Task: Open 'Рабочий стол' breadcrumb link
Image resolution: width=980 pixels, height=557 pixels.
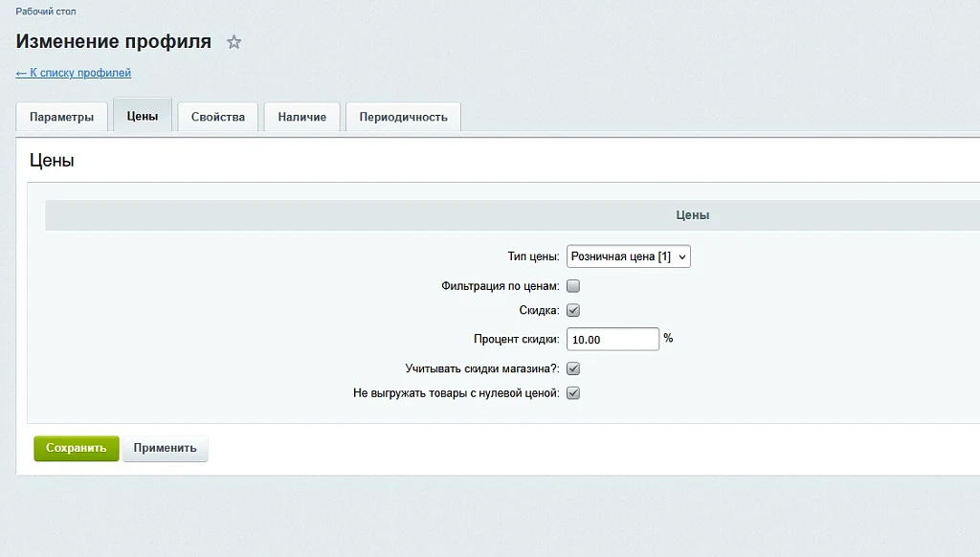Action: (46, 11)
